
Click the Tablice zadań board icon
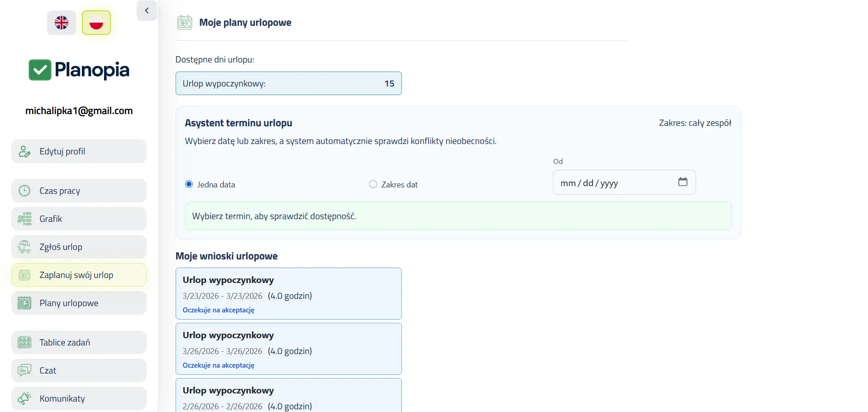[24, 342]
